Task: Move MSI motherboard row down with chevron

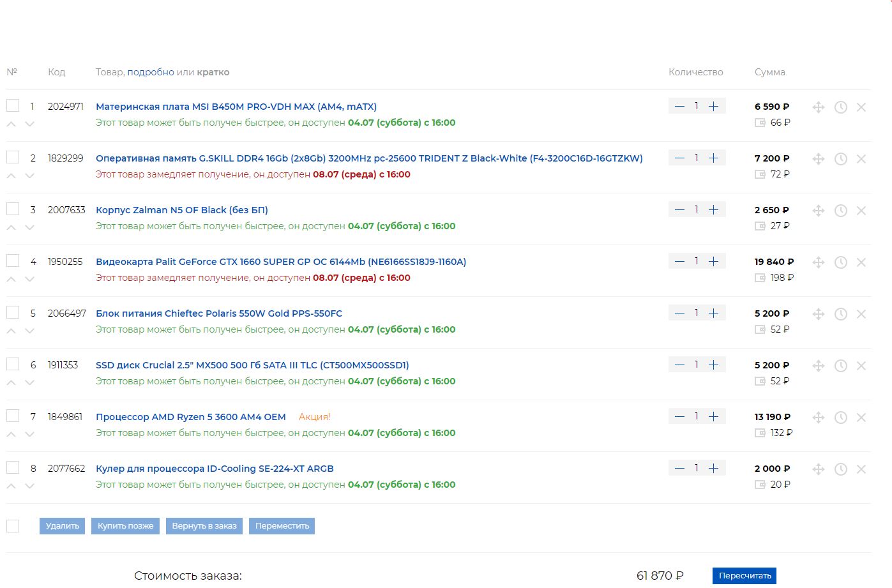Action: [29, 124]
